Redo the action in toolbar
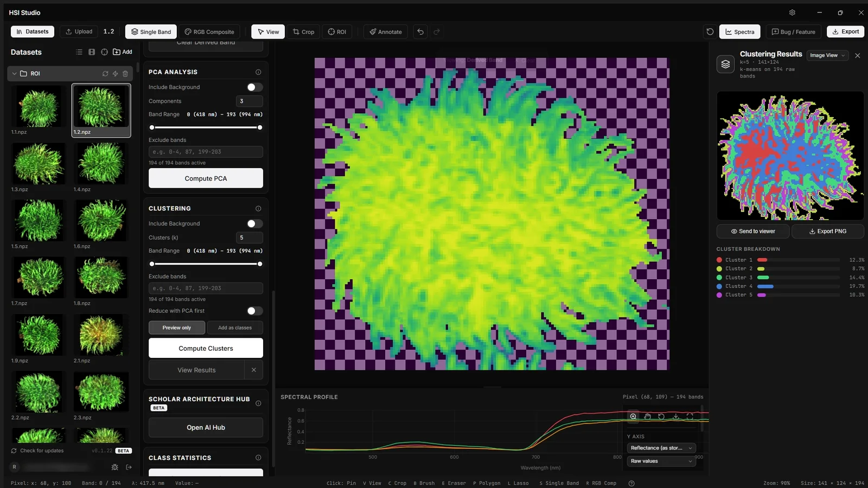 [x=437, y=31]
